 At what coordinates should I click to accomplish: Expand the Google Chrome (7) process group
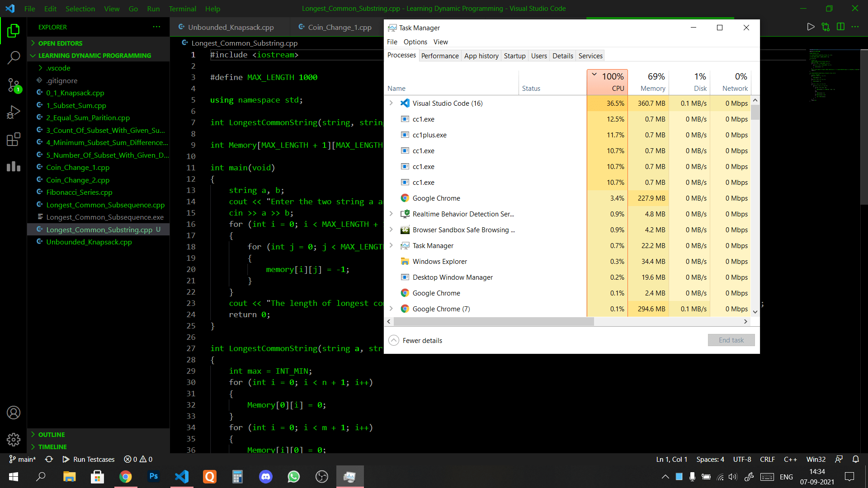(391, 309)
